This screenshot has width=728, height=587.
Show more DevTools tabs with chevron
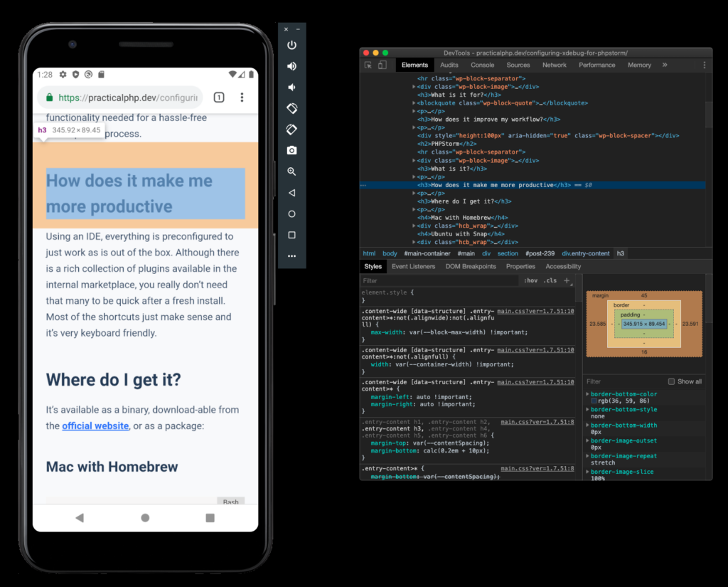click(x=665, y=65)
